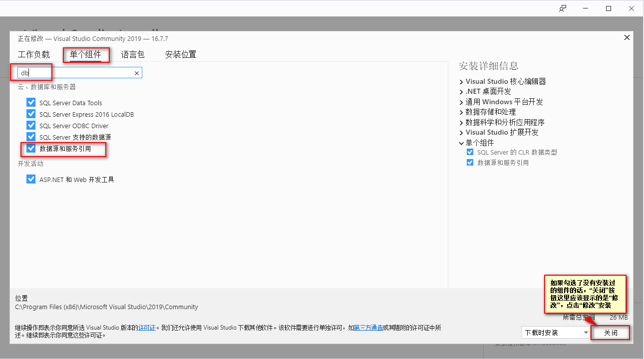Toggle 数据源和服务引用 checkbox in component list
644x359 pixels.
pos(31,148)
